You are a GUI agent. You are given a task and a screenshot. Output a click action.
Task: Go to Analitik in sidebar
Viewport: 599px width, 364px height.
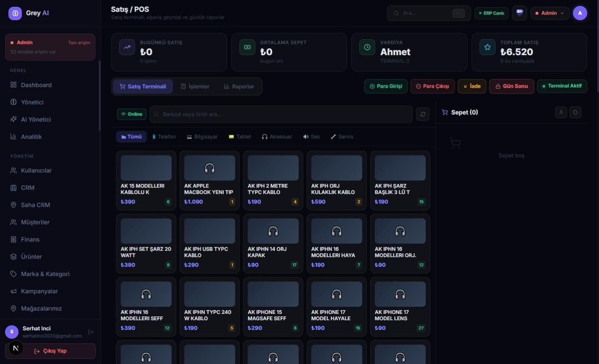click(50, 136)
